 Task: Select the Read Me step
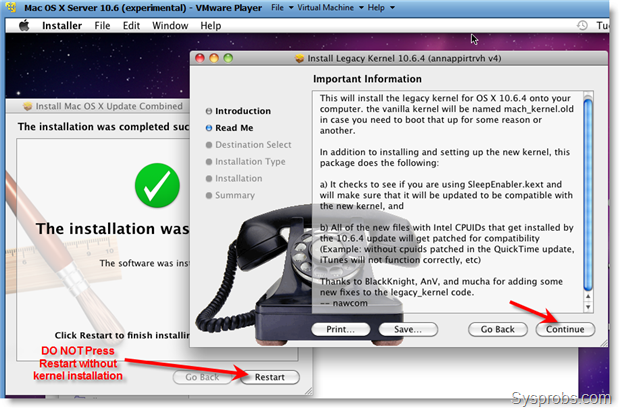[230, 128]
